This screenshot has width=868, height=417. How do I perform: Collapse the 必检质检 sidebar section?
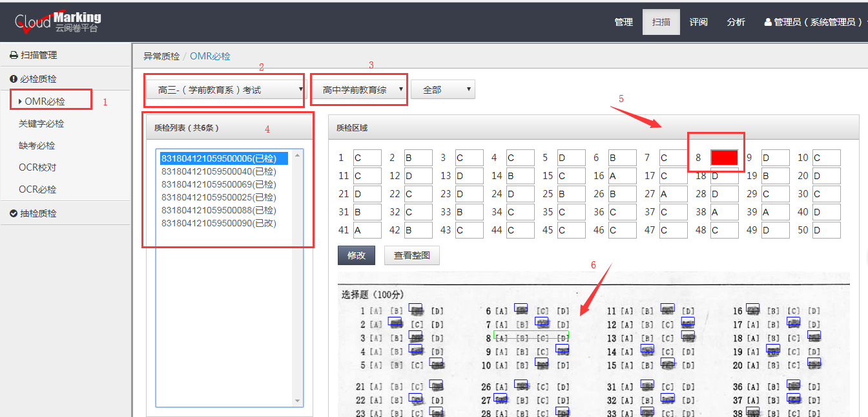[65, 79]
